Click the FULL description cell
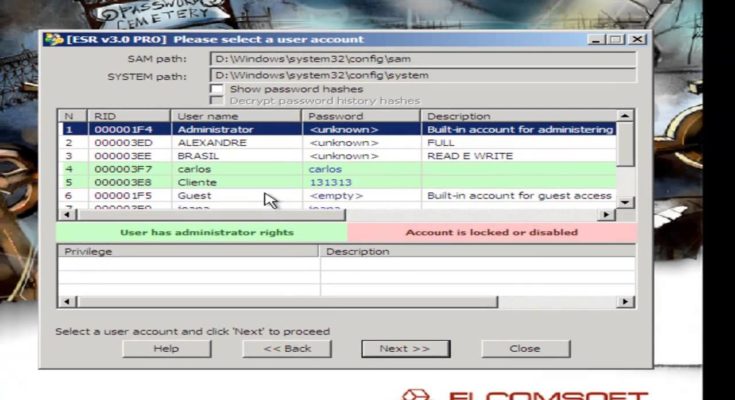The height and width of the screenshot is (400, 735). pos(518,143)
